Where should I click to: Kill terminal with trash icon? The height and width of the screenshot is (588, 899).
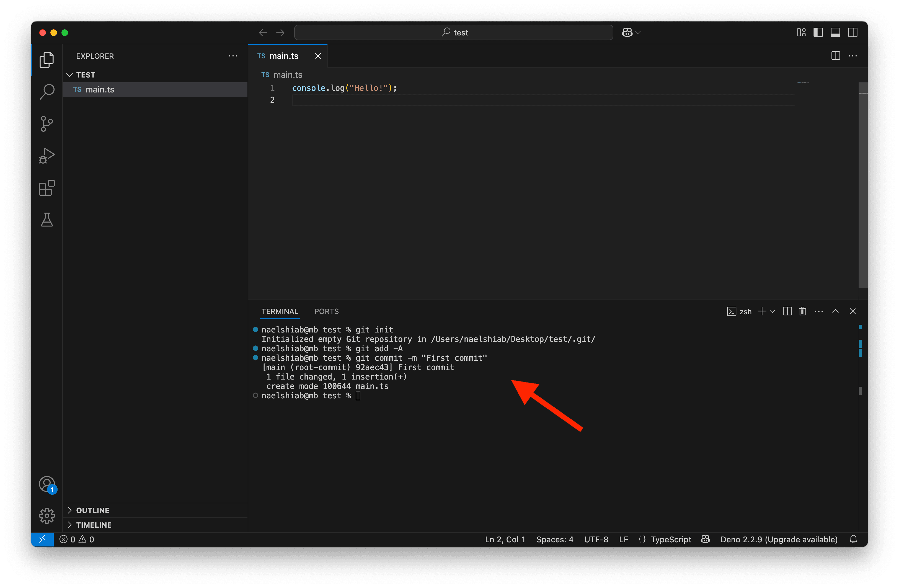coord(803,311)
